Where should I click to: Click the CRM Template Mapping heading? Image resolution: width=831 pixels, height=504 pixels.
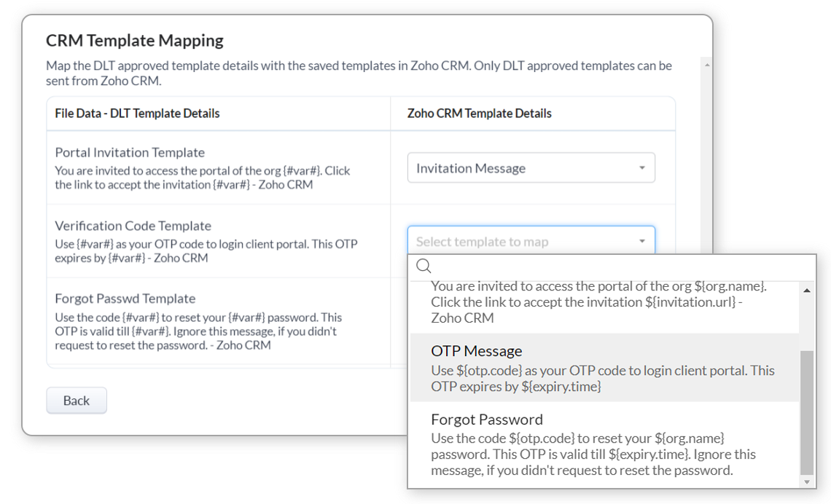pos(135,40)
